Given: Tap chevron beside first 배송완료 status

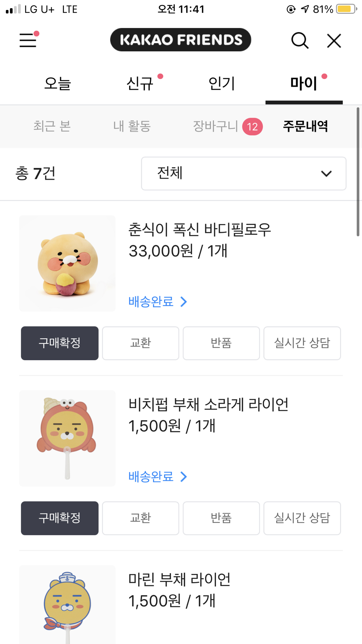Looking at the screenshot, I should click(x=183, y=302).
